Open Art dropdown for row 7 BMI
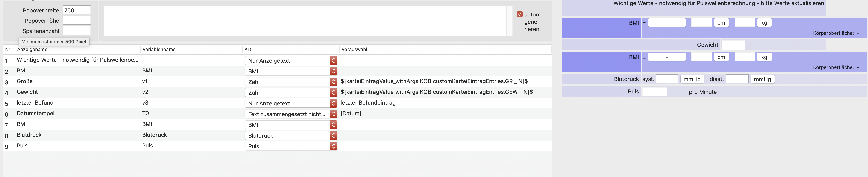Image resolution: width=868 pixels, height=177 pixels. click(291, 125)
